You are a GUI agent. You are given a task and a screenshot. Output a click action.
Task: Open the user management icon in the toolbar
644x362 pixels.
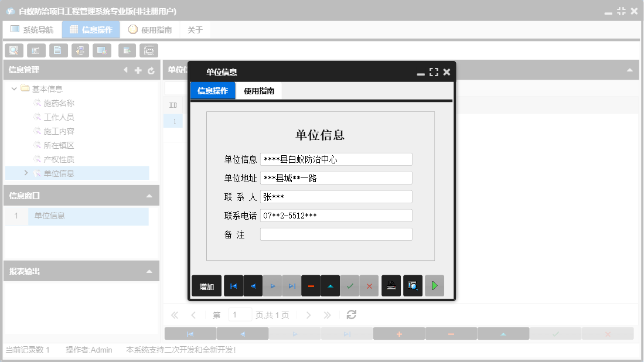pyautogui.click(x=80, y=50)
